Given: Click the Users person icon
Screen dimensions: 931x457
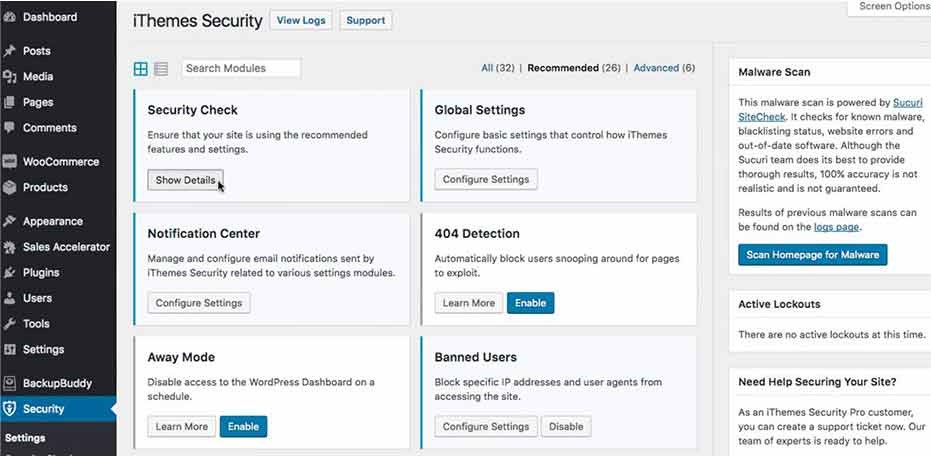Looking at the screenshot, I should (9, 298).
